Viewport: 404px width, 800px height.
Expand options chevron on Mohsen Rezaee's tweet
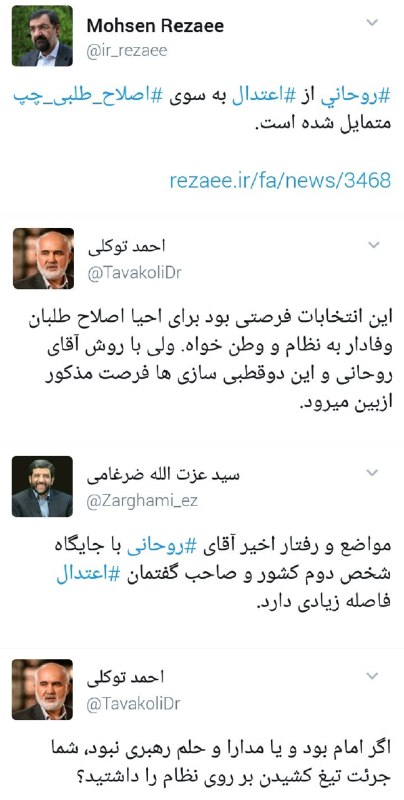pyautogui.click(x=373, y=22)
